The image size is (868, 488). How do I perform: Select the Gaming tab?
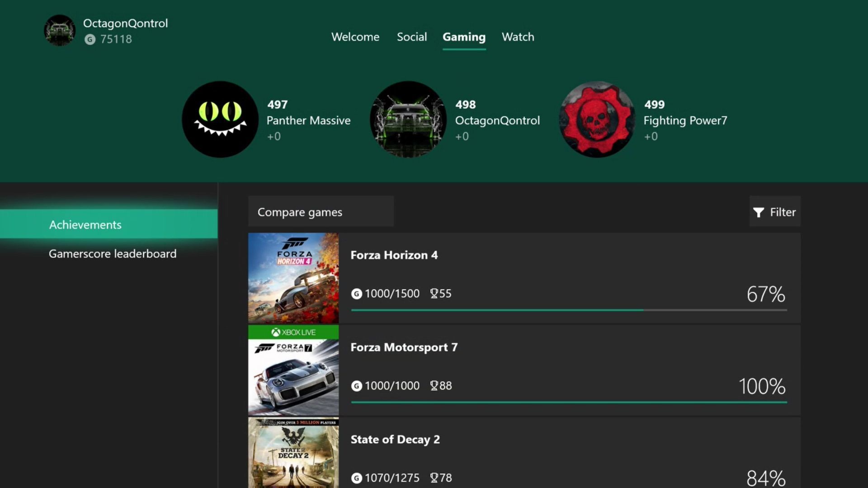click(464, 38)
